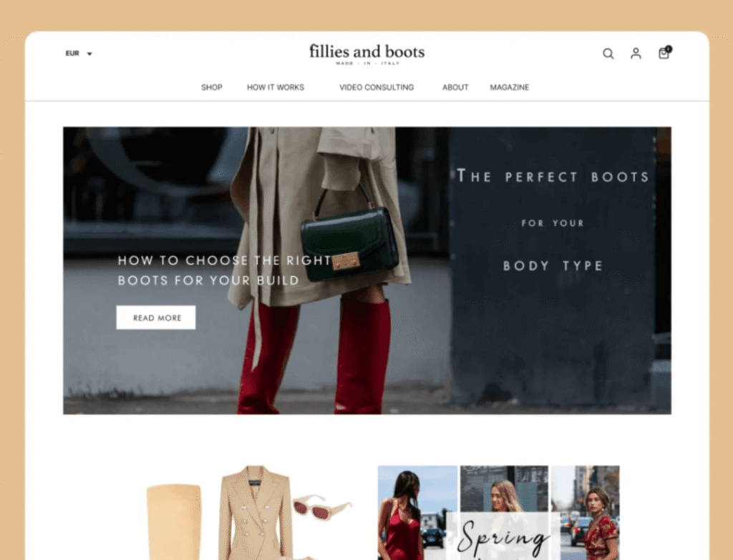Image resolution: width=733 pixels, height=560 pixels.
Task: Click the cart item count badge
Action: tap(669, 49)
